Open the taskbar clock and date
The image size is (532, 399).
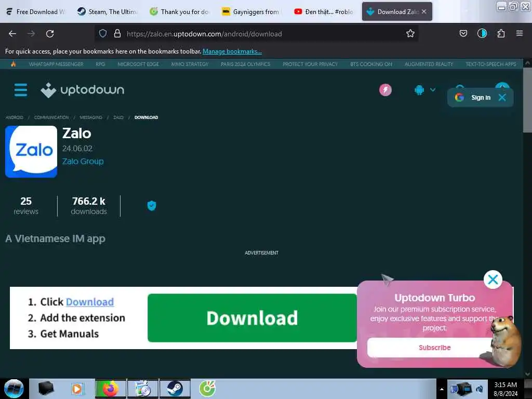pos(505,389)
